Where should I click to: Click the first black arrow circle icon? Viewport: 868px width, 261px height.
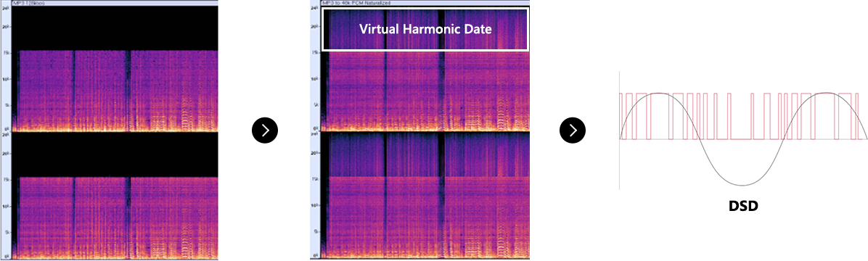pyautogui.click(x=265, y=130)
